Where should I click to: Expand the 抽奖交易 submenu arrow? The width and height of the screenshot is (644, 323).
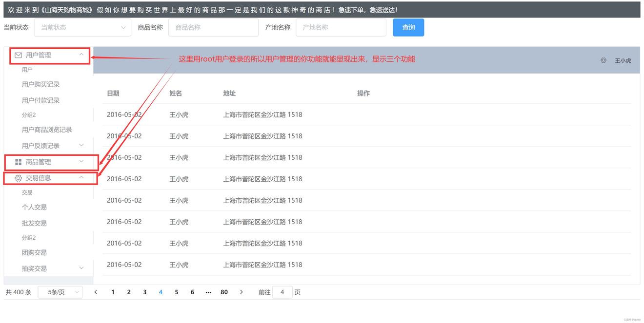coord(81,268)
